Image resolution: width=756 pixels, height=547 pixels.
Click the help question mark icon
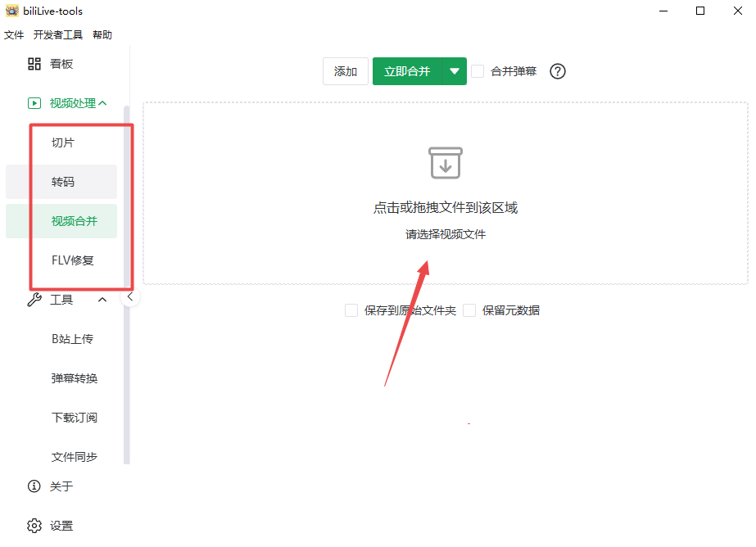[x=558, y=71]
